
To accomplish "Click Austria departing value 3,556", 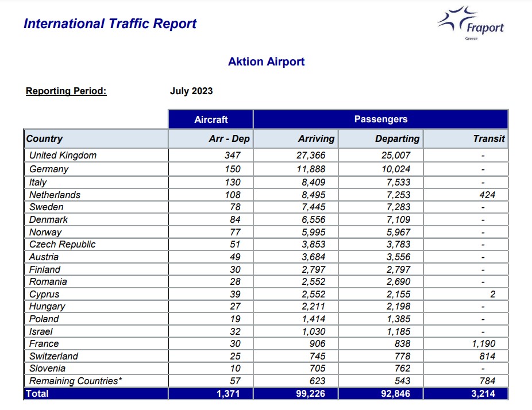I will pos(399,257).
